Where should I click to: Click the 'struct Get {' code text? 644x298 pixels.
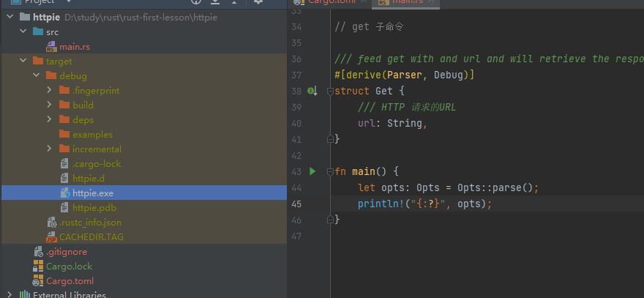click(x=370, y=92)
